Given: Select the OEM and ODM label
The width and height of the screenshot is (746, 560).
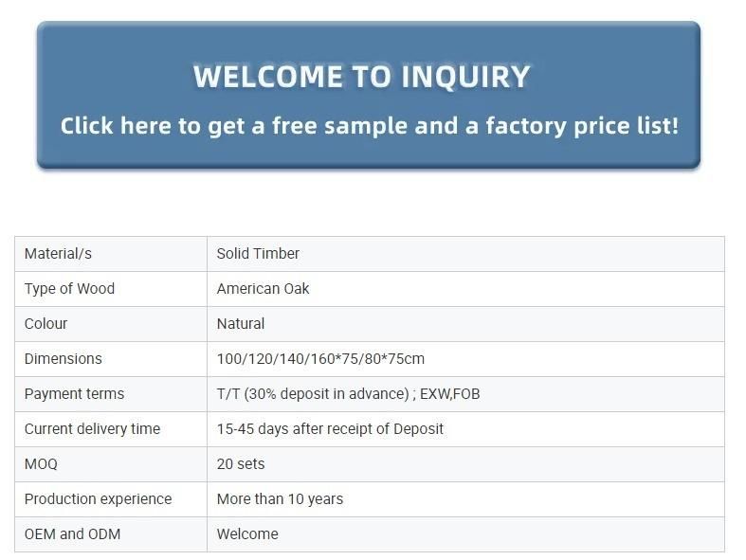Looking at the screenshot, I should click(x=72, y=534).
